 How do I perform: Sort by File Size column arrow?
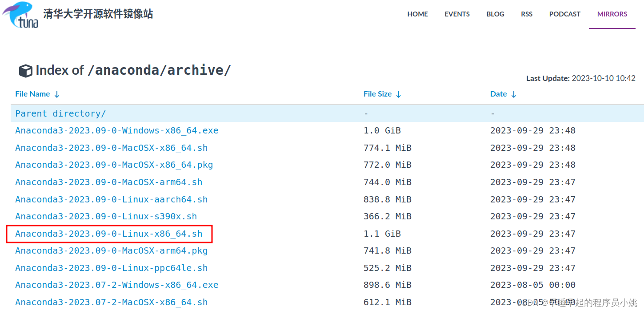pyautogui.click(x=399, y=94)
